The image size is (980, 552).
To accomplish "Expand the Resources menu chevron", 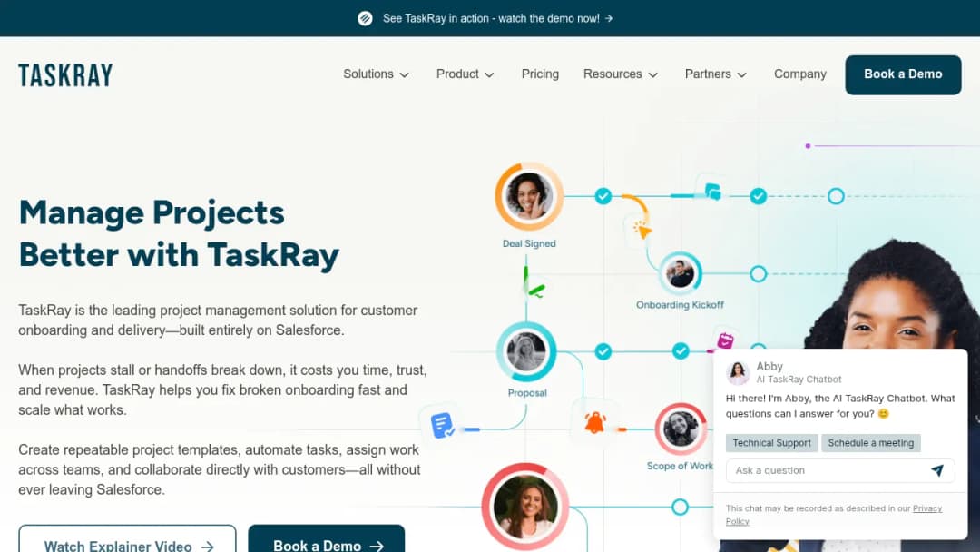I will (653, 75).
